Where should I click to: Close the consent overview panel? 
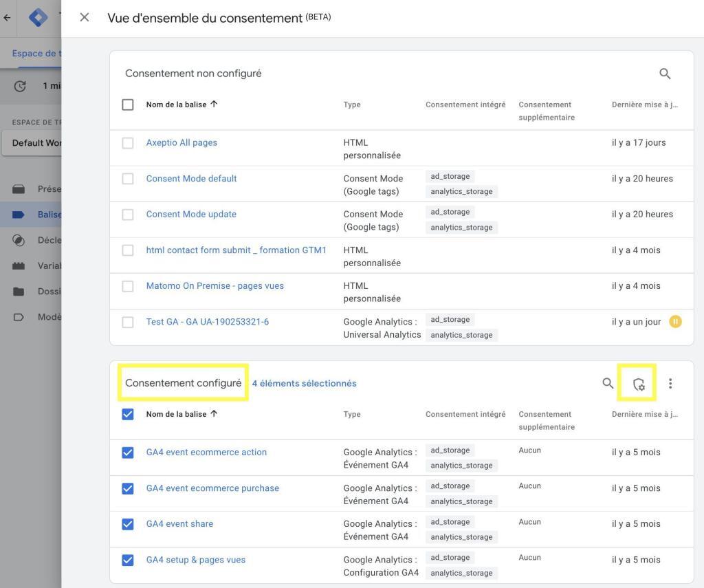click(85, 17)
